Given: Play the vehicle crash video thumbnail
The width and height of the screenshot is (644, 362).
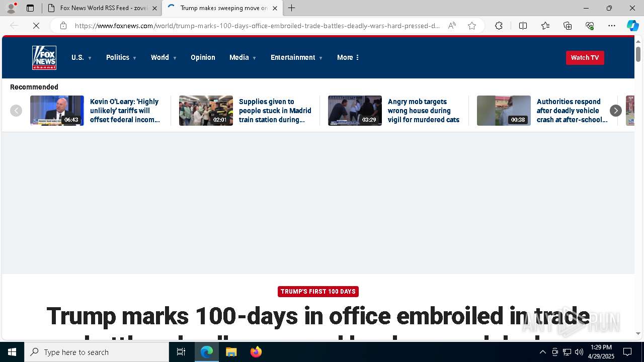Looking at the screenshot, I should click(504, 111).
